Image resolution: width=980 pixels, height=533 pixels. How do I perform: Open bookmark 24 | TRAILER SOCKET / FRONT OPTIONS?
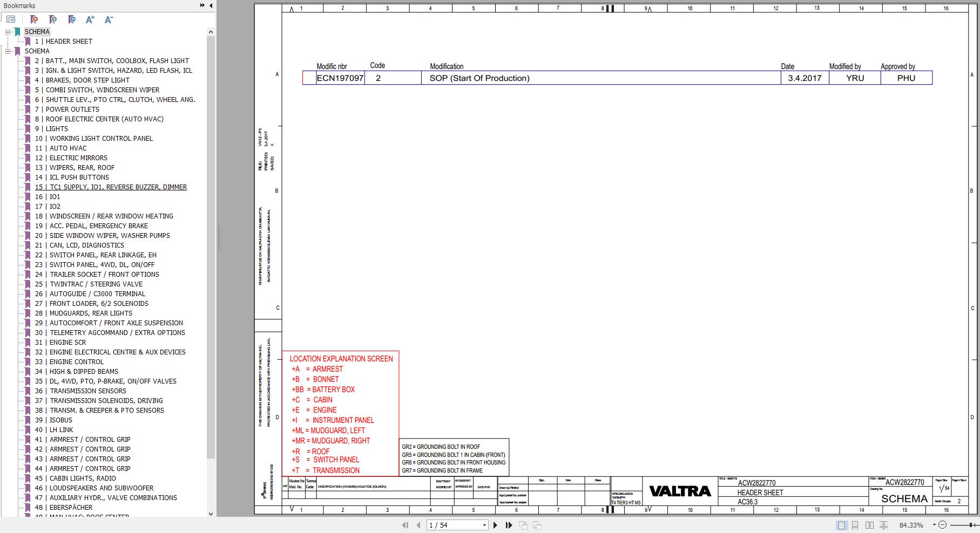point(97,275)
